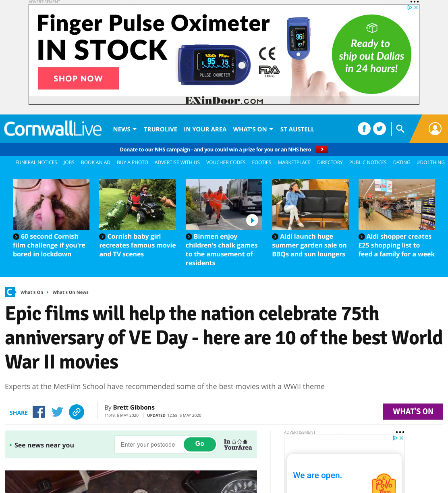Open the FOOTIES link
Viewport: 448px width, 493px height.
(x=262, y=162)
